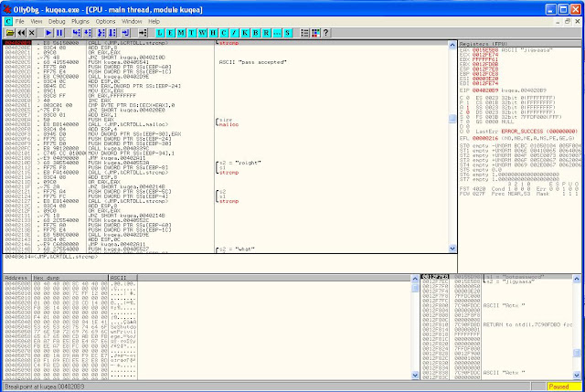The width and height of the screenshot is (585, 392).
Task: Click the Step over toolbar icon
Action: pos(88,33)
